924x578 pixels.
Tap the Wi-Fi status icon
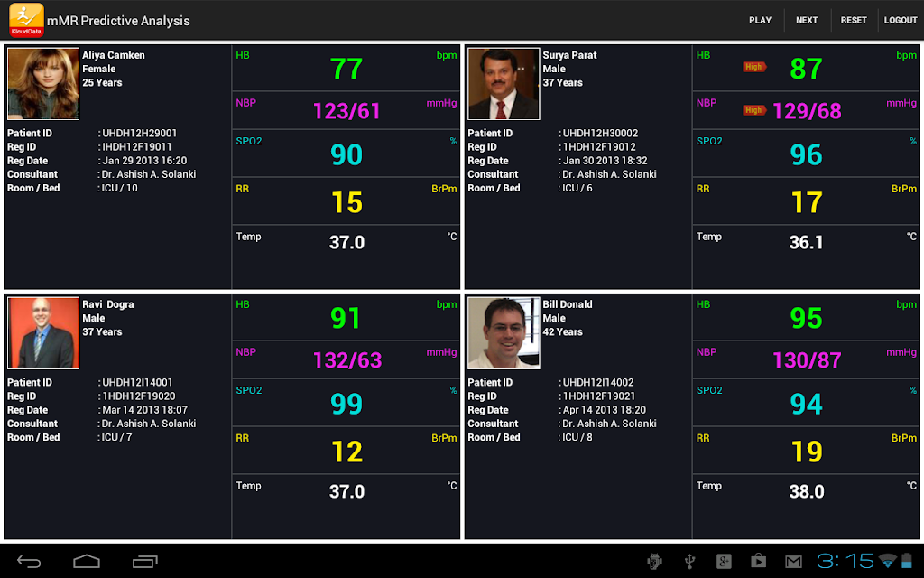click(887, 561)
